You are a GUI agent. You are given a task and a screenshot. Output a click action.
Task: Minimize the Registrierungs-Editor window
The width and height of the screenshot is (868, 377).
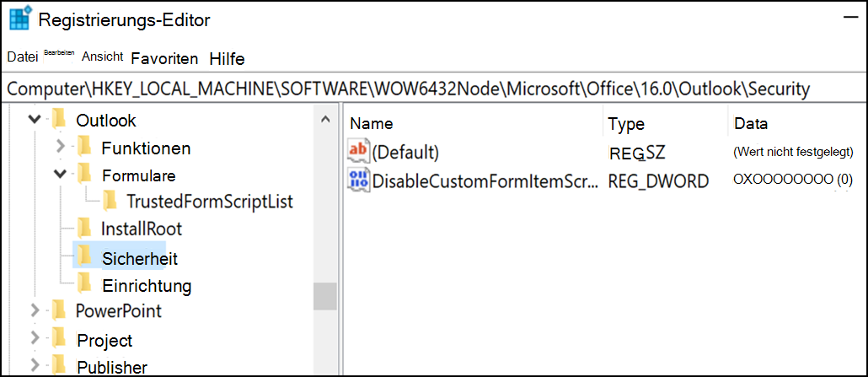[x=849, y=19]
